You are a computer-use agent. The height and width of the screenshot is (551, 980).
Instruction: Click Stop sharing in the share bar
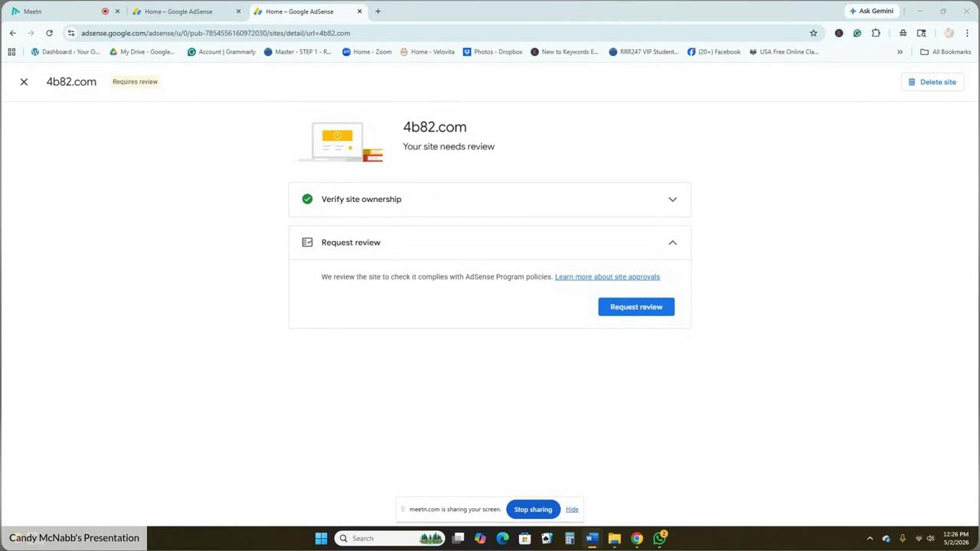coord(533,510)
